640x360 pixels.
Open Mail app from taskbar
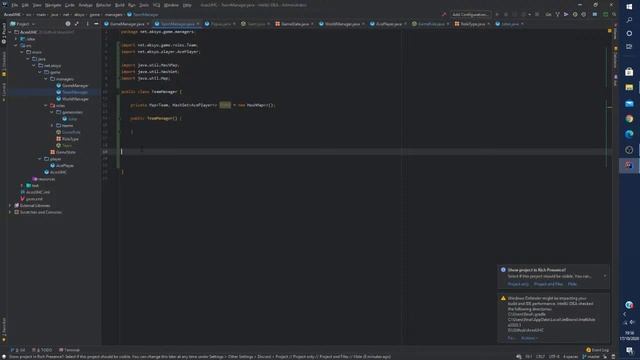coord(629,103)
